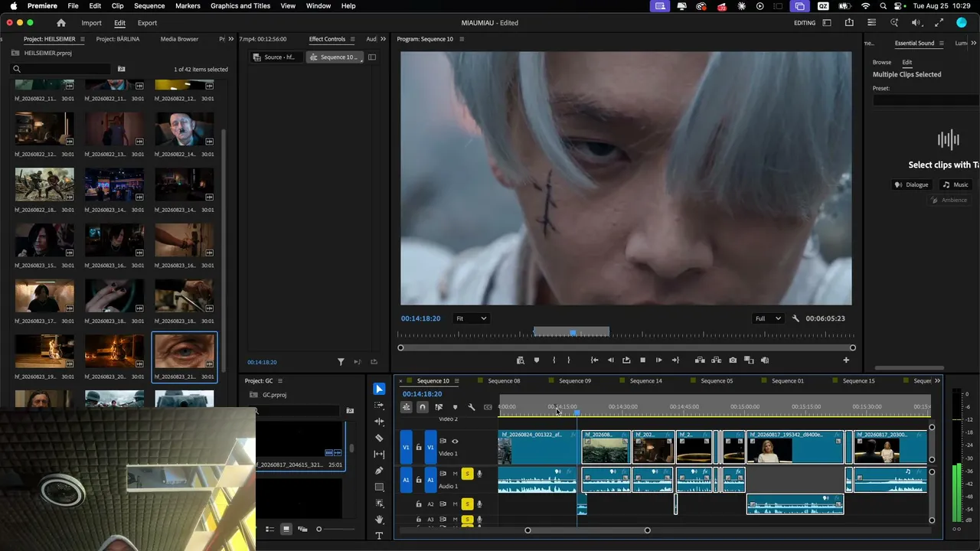Click Mark In bracket button
Viewport: 980px width, 551px height.
pos(554,360)
